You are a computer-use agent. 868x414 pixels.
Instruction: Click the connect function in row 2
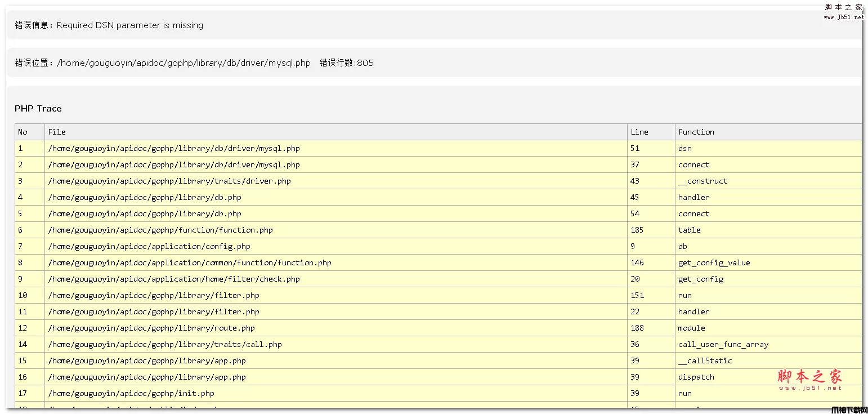pos(693,164)
